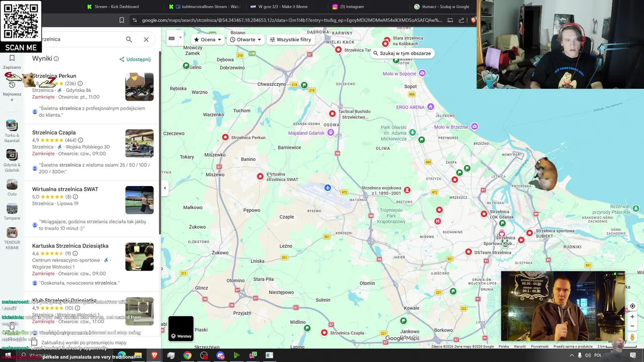The width and height of the screenshot is (644, 362).
Task: Open the Gdynia & Gdańsk sidebar shortcut
Action: (12, 161)
